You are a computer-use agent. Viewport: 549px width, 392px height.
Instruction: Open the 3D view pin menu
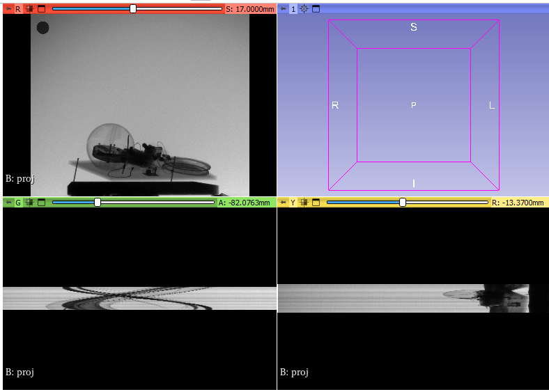point(282,9)
